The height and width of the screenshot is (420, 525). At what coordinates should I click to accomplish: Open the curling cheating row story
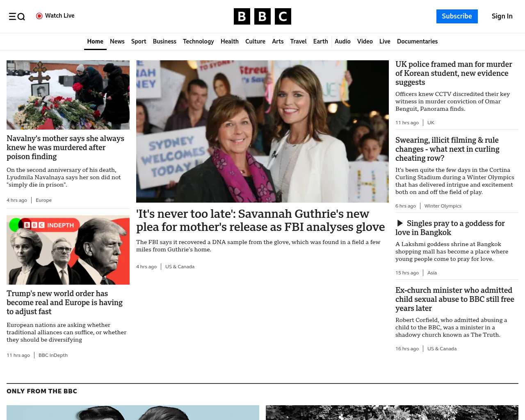click(x=447, y=149)
